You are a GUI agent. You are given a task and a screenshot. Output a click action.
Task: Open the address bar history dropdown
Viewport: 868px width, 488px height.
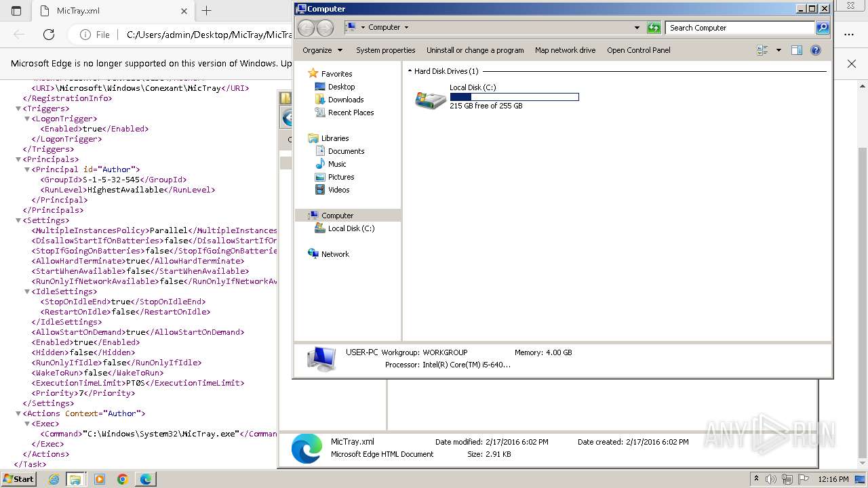[637, 28]
